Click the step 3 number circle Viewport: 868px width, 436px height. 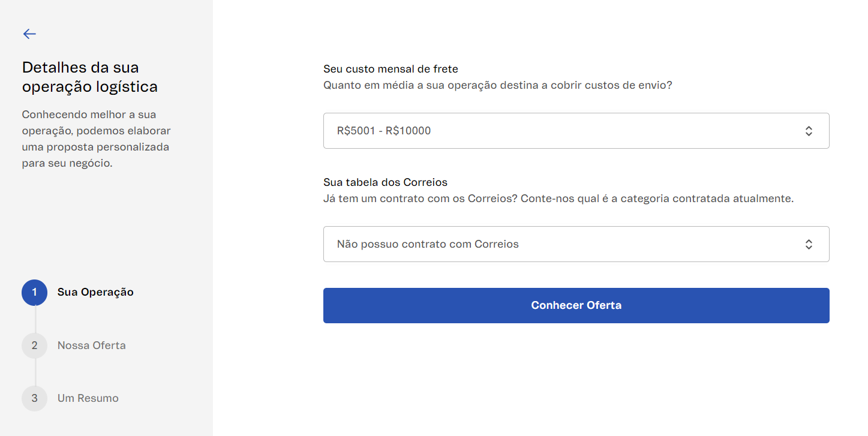point(34,398)
